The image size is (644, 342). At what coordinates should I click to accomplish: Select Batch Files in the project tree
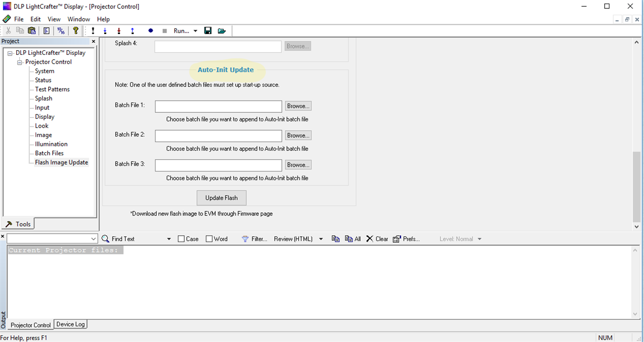[49, 153]
